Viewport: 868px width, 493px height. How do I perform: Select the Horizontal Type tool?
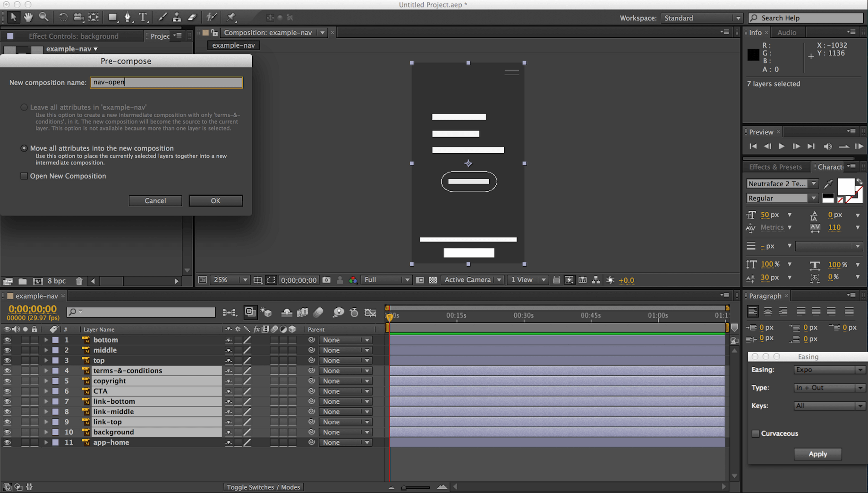pos(143,17)
